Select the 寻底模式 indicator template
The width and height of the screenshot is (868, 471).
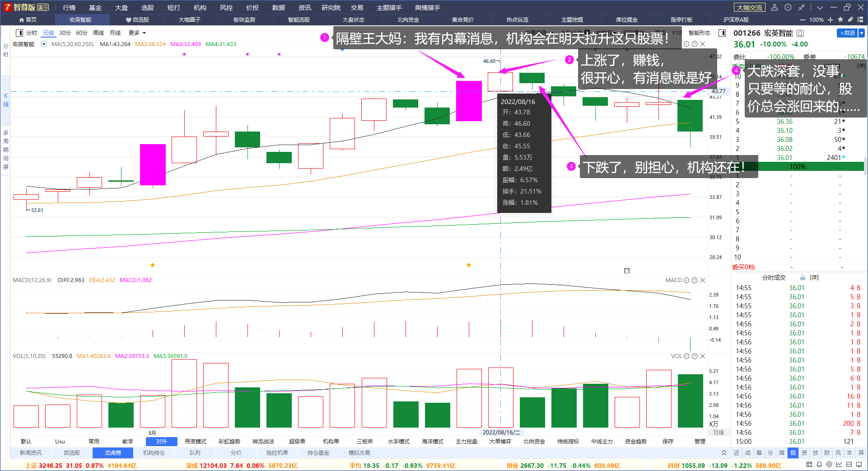pyautogui.click(x=196, y=442)
